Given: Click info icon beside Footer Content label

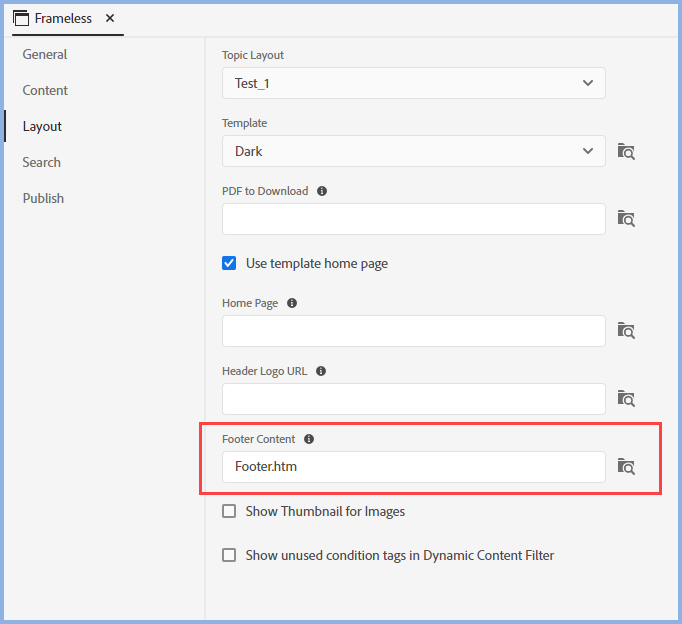Looking at the screenshot, I should [309, 439].
